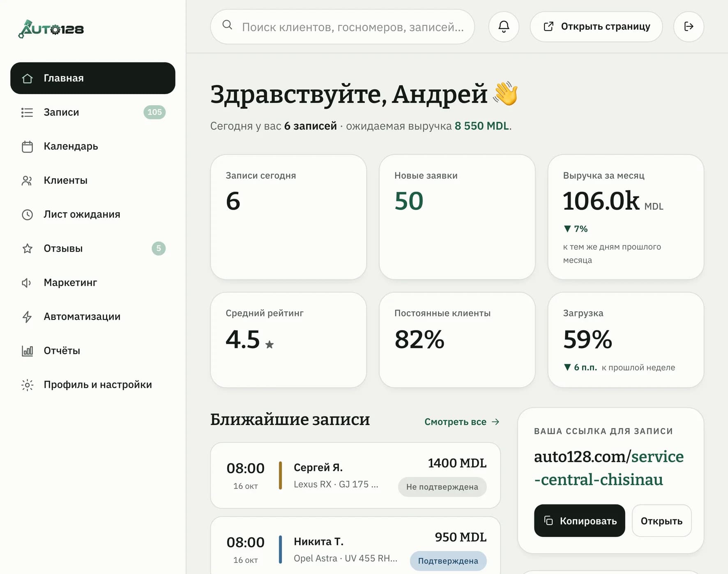The height and width of the screenshot is (574, 728).
Task: Click the rating star icon beside 4.5
Action: 270,345
